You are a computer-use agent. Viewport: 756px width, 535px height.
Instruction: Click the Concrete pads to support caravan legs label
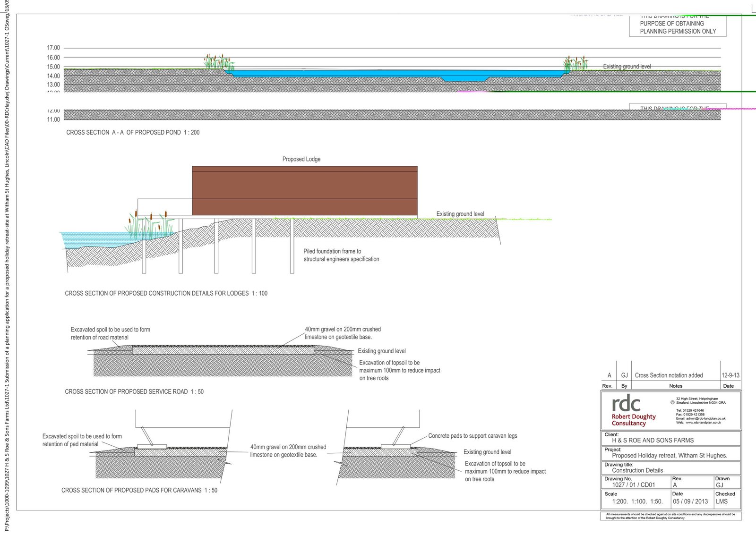(472, 436)
